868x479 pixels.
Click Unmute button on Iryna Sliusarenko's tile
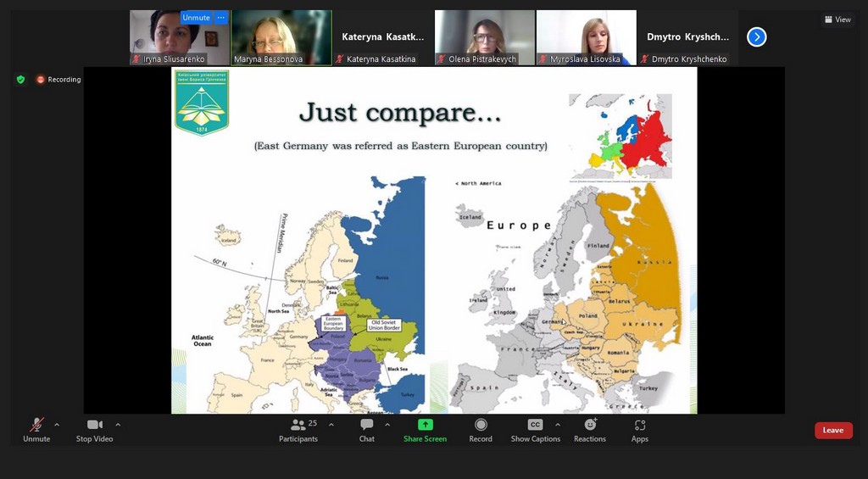click(x=196, y=18)
